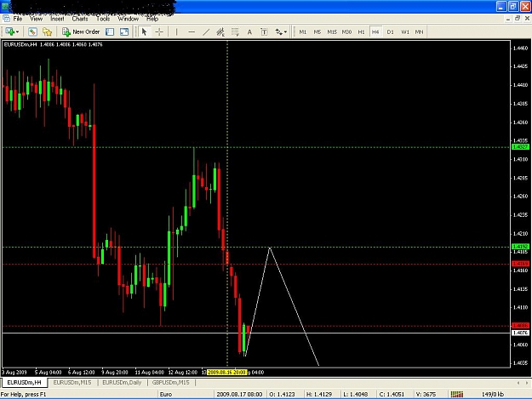This screenshot has width=532, height=399.
Task: Click the red 1.4086 price label
Action: [x=520, y=326]
